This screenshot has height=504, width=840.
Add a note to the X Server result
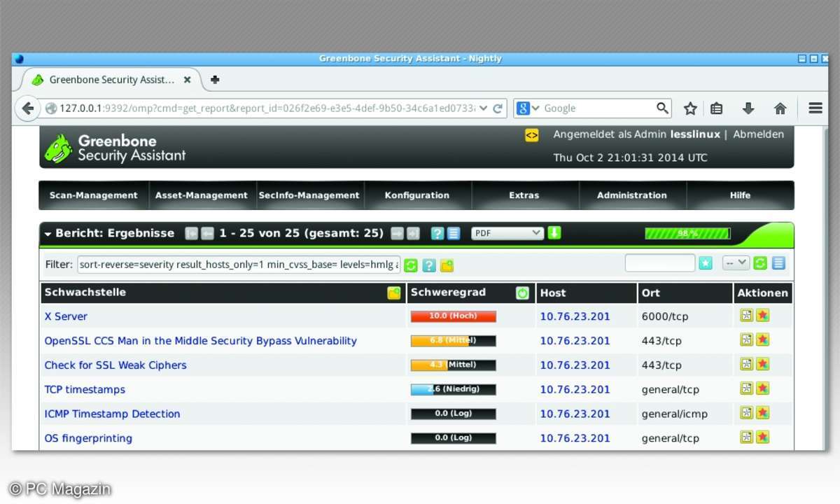point(747,316)
